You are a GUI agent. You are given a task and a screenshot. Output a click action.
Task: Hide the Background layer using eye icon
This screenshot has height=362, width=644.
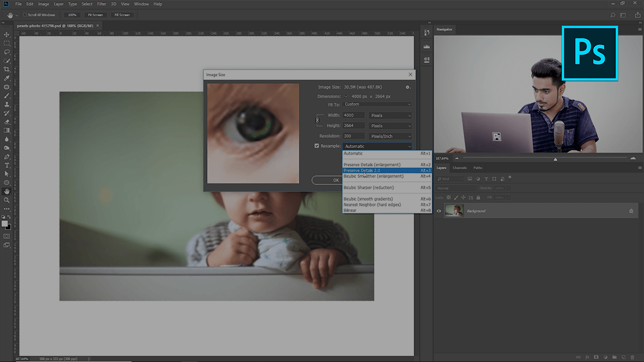(439, 211)
